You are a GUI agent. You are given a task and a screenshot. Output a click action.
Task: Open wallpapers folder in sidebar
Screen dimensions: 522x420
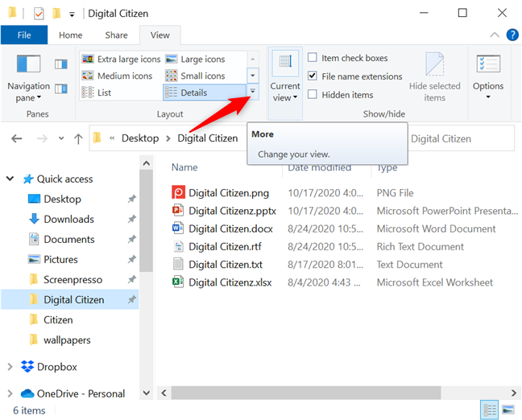[x=67, y=340]
